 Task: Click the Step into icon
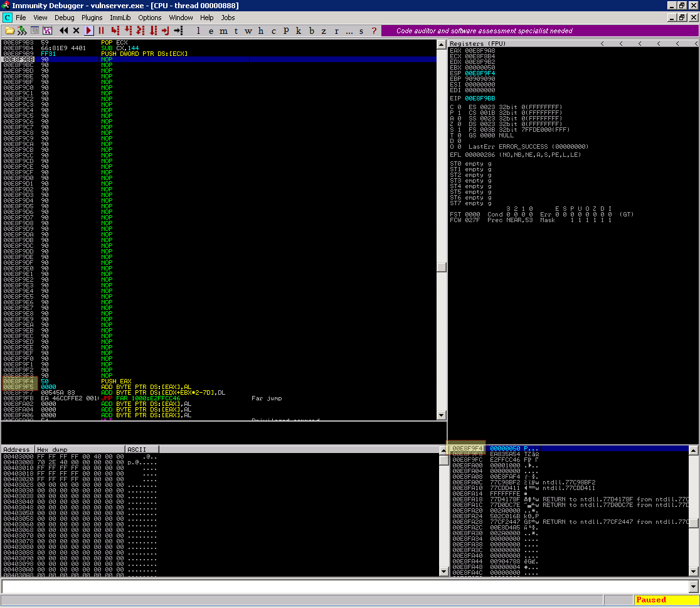tap(115, 31)
